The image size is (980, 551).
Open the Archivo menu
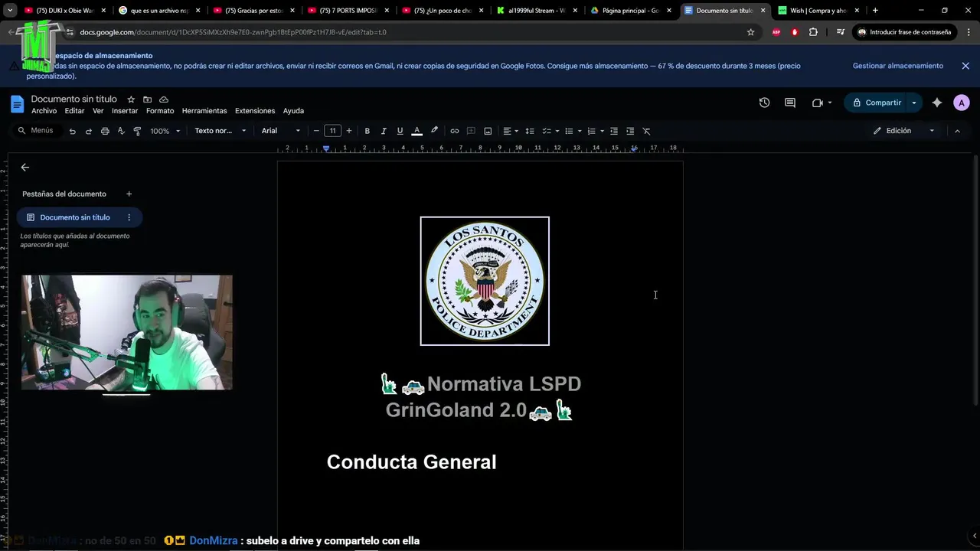pos(44,111)
